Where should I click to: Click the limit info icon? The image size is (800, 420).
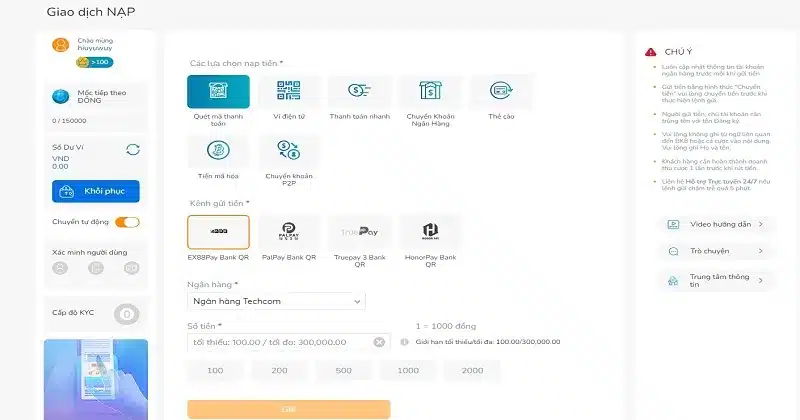point(405,342)
